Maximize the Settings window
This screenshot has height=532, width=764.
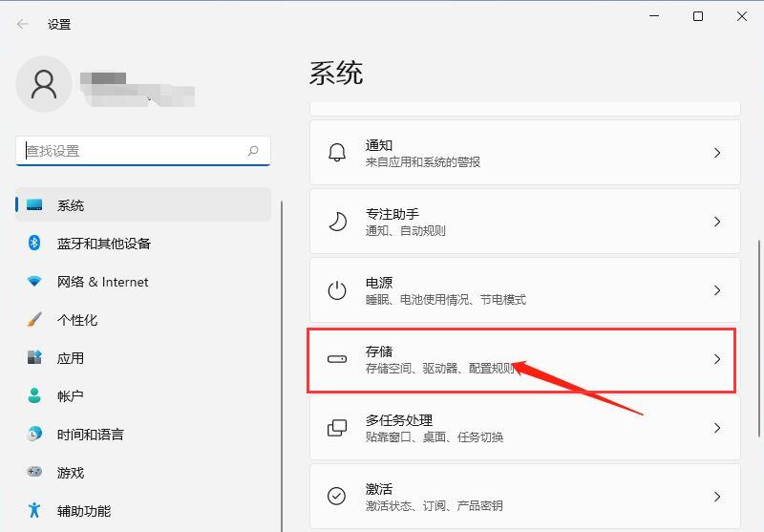click(x=698, y=16)
